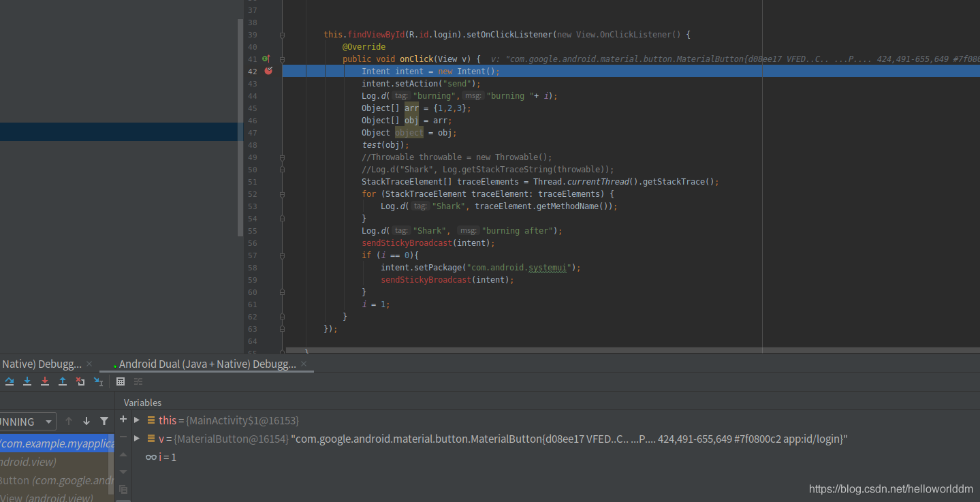Open the Evaluate Expression calculator
Image resolution: width=980 pixels, height=502 pixels.
click(121, 381)
